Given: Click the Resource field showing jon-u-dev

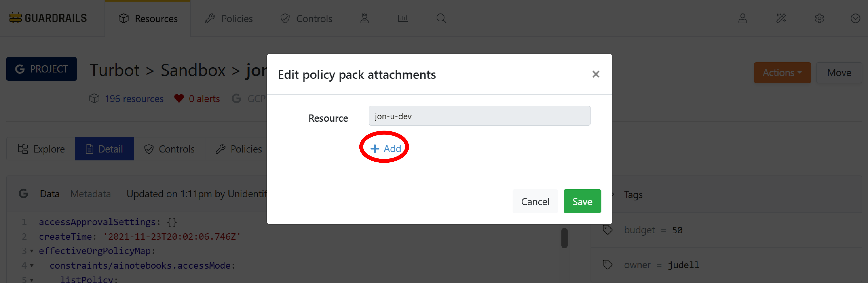Looking at the screenshot, I should click(x=479, y=116).
